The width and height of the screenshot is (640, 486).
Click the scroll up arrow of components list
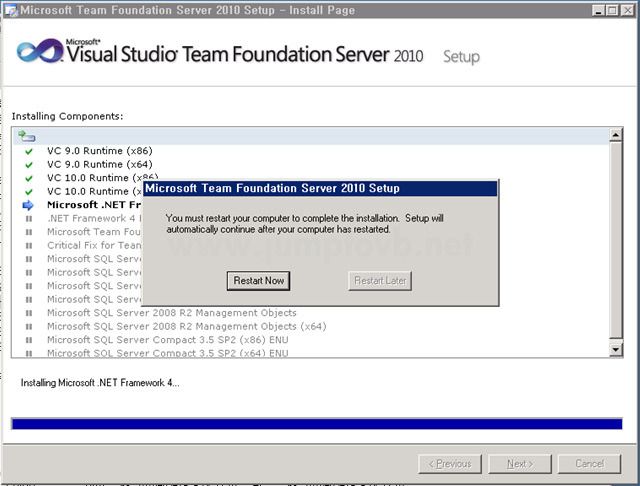click(616, 134)
